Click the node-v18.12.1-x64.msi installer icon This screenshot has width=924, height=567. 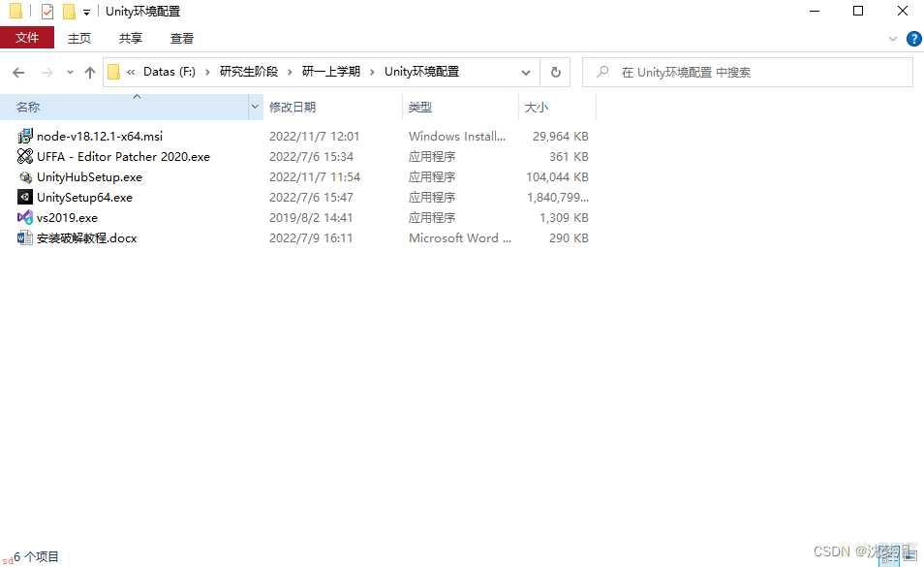coord(25,136)
